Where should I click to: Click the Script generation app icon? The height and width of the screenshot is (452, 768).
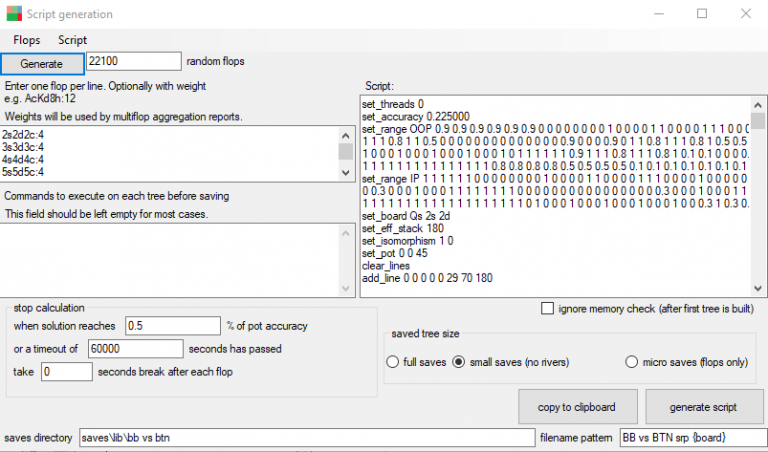(13, 14)
